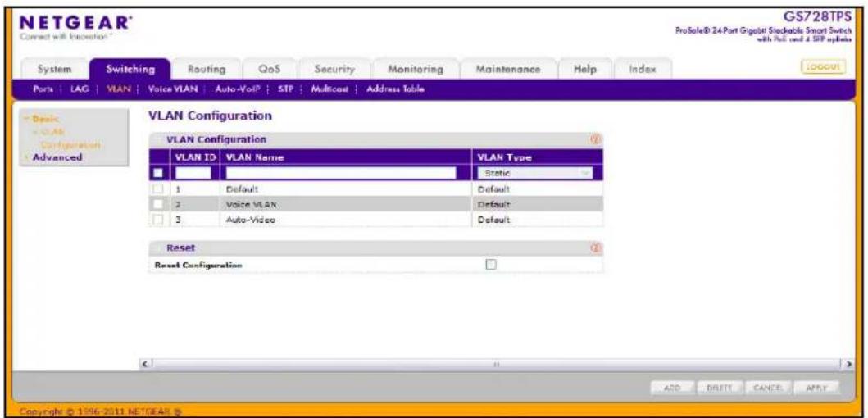Open the Index tab
This screenshot has width=868, height=418.
642,70
